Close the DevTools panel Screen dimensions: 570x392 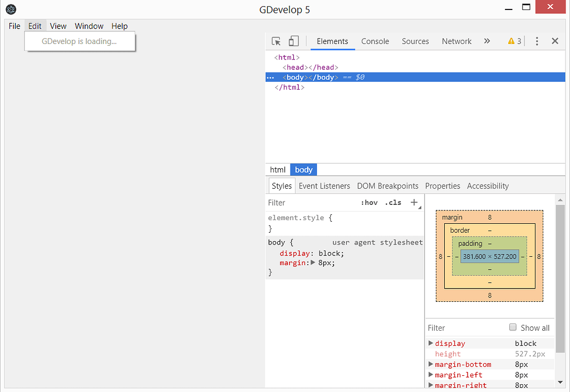(555, 41)
